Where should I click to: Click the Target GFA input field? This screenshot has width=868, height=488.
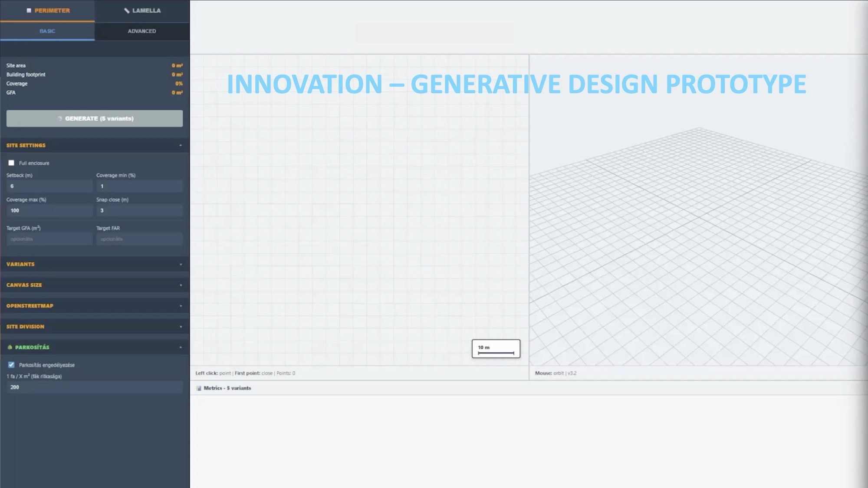point(49,239)
